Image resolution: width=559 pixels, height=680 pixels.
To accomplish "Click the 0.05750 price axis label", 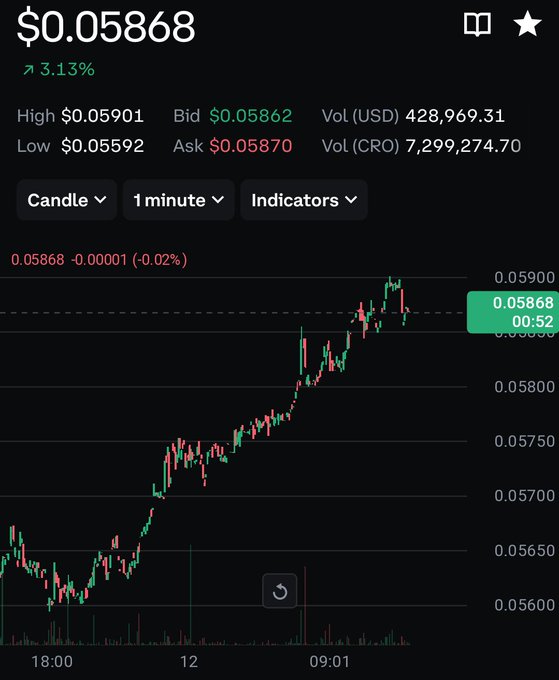I will coord(524,441).
